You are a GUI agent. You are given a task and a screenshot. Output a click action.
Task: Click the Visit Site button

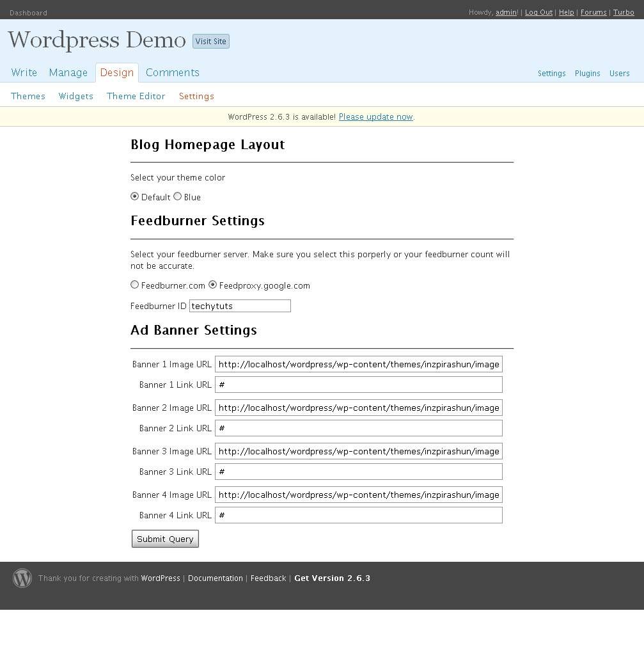click(211, 42)
